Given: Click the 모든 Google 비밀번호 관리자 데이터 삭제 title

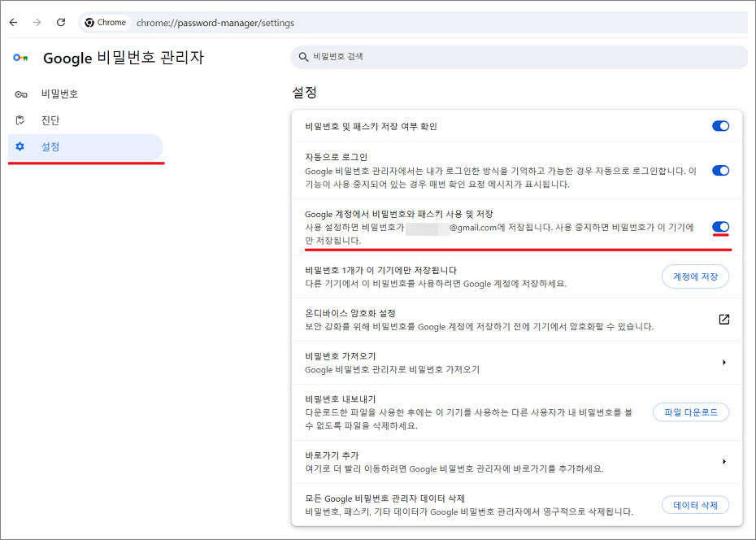Looking at the screenshot, I should (x=385, y=498).
